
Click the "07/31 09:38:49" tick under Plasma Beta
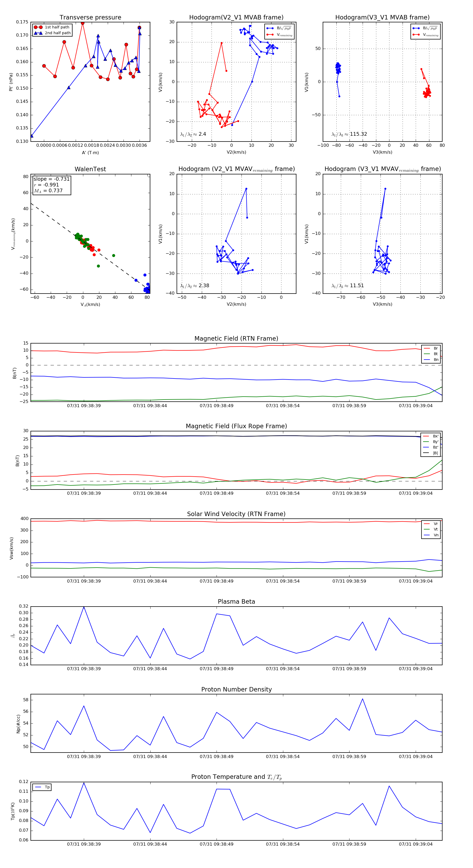coord(217,669)
